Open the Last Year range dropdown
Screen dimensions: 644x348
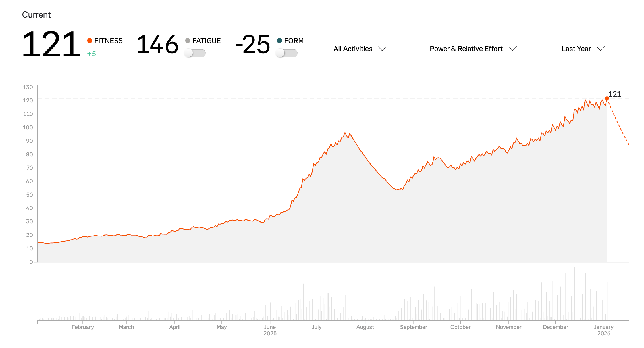point(576,49)
